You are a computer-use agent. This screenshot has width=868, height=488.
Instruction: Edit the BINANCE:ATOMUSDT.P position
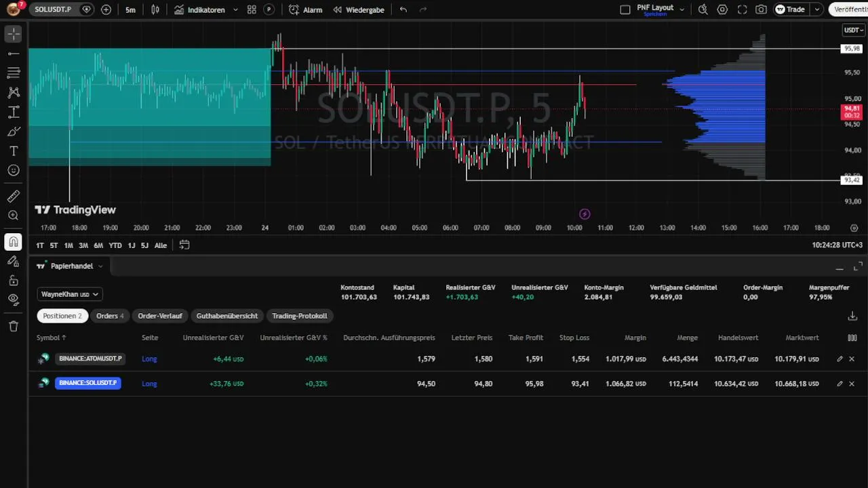840,359
